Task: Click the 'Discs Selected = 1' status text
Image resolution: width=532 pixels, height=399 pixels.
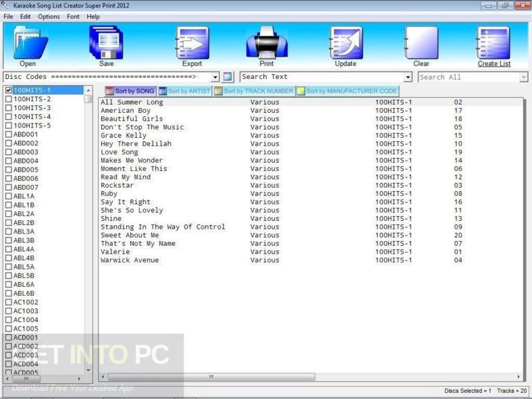Action: [468, 391]
